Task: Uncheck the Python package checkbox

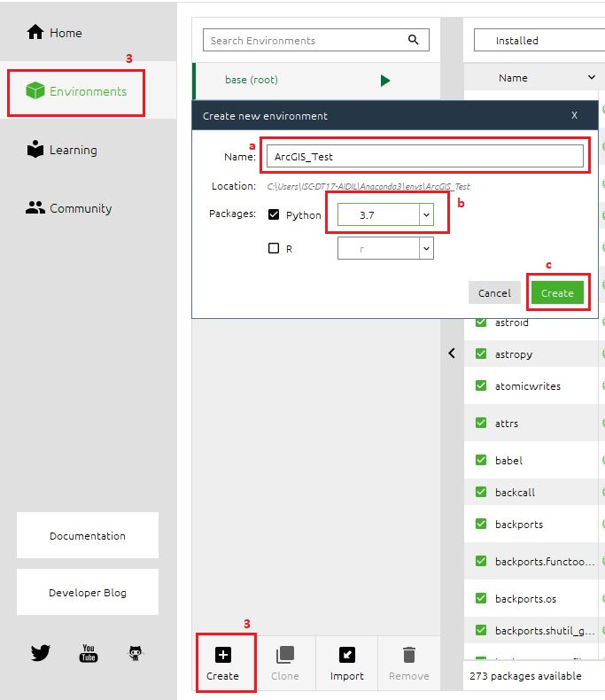Action: tap(274, 214)
